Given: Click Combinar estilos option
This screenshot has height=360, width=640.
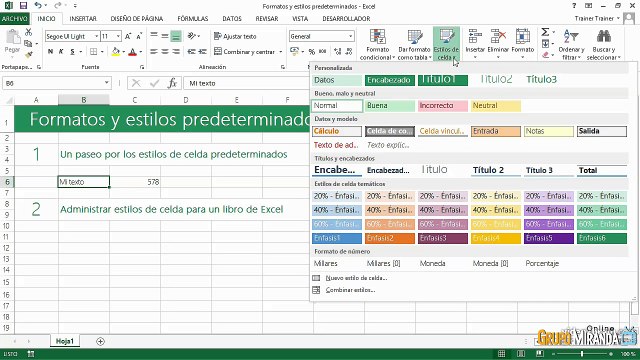Looking at the screenshot, I should click(x=350, y=290).
